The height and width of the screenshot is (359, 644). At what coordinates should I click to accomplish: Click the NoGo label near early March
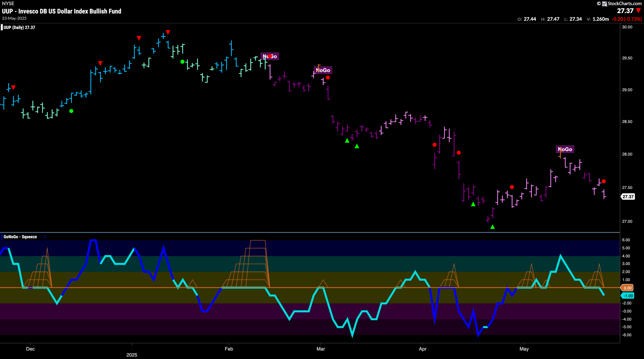tap(323, 70)
